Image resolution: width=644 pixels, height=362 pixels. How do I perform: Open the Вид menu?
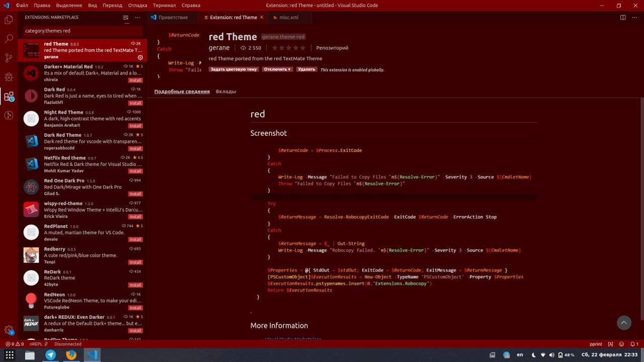[93, 5]
